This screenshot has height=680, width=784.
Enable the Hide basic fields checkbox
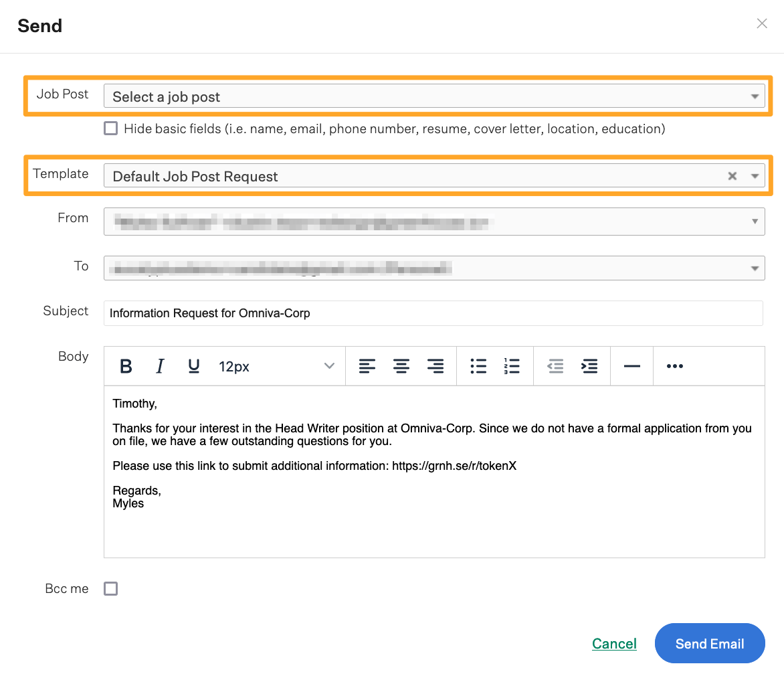(x=111, y=129)
